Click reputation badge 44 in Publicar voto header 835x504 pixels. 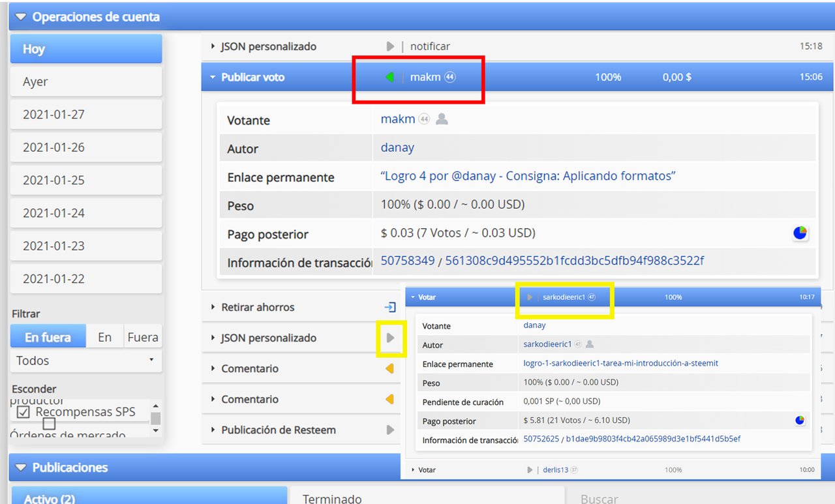pos(450,77)
